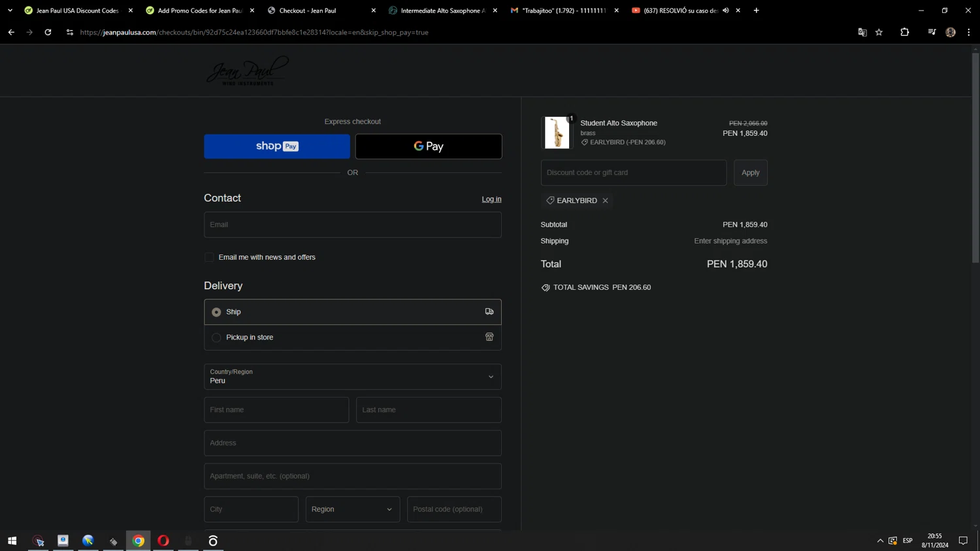The image size is (980, 551).
Task: Switch to Jean Paul USA Discount Codes tab
Action: coord(76,10)
